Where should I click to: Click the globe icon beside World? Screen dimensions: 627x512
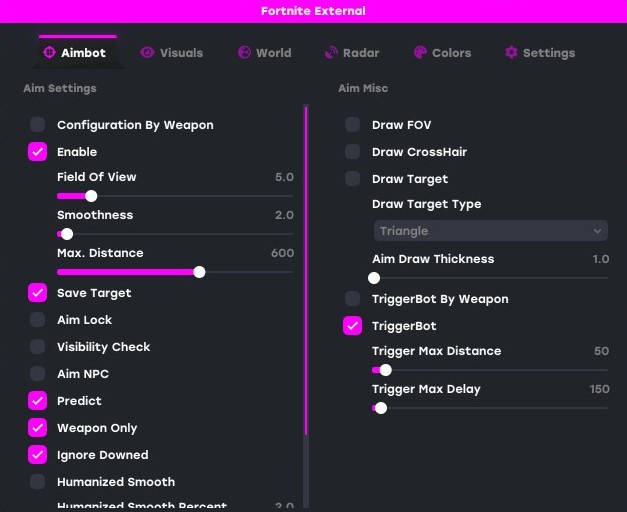[x=244, y=53]
